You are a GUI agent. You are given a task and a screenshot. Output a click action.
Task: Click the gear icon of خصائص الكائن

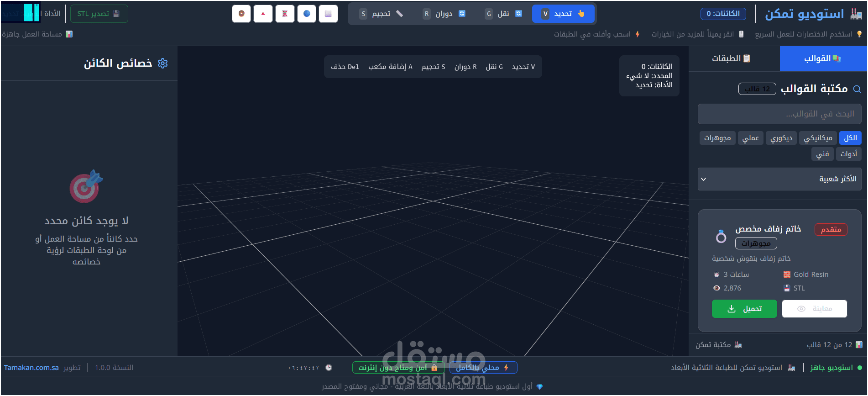[x=162, y=63]
